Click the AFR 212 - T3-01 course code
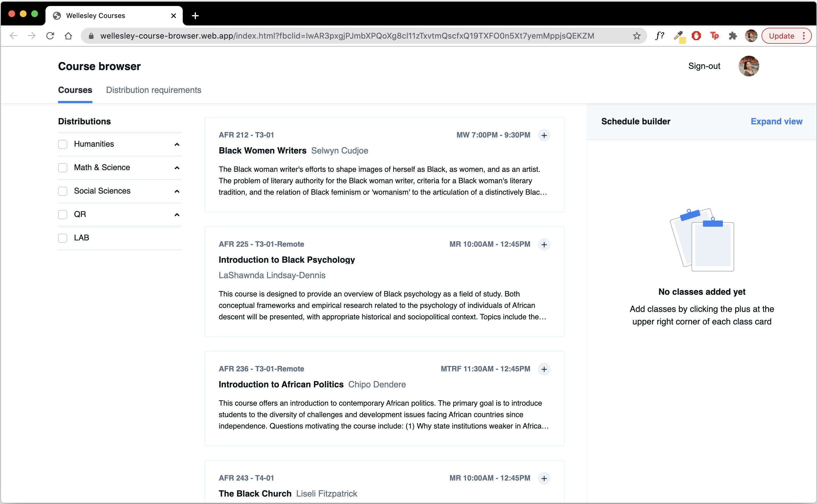The height and width of the screenshot is (504, 817). coord(246,135)
